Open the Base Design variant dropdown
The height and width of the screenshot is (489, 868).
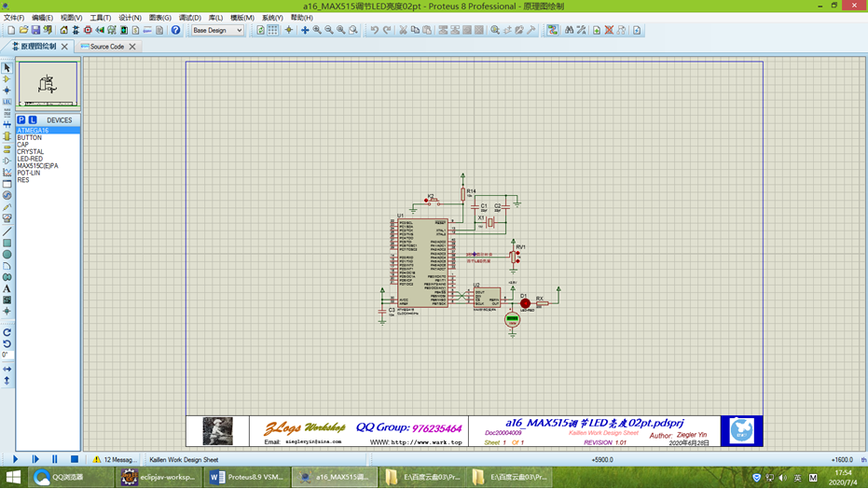[x=217, y=30]
